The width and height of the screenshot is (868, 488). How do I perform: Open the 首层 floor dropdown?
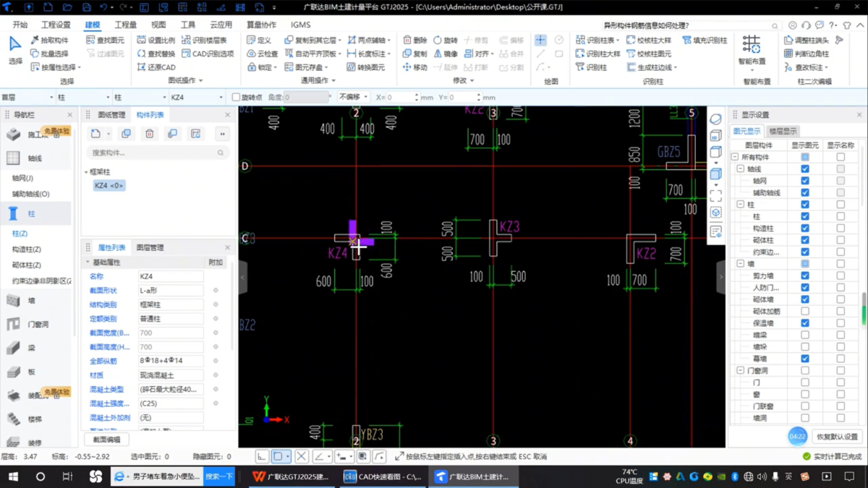pyautogui.click(x=27, y=97)
